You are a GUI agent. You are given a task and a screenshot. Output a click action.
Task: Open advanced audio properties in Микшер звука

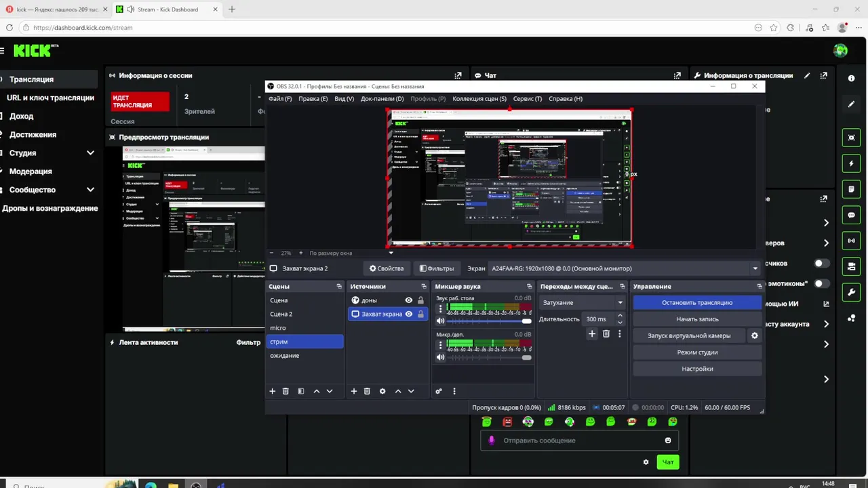(x=439, y=391)
